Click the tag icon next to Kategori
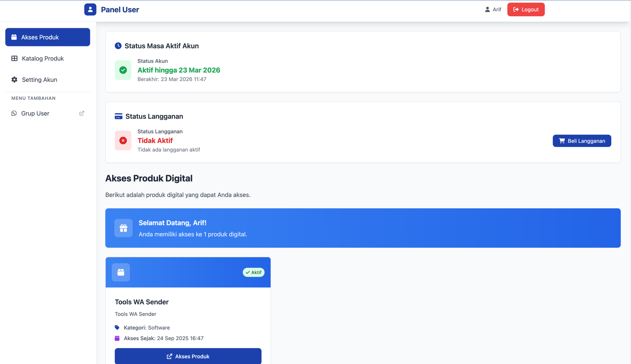Image resolution: width=631 pixels, height=364 pixels. (117, 328)
